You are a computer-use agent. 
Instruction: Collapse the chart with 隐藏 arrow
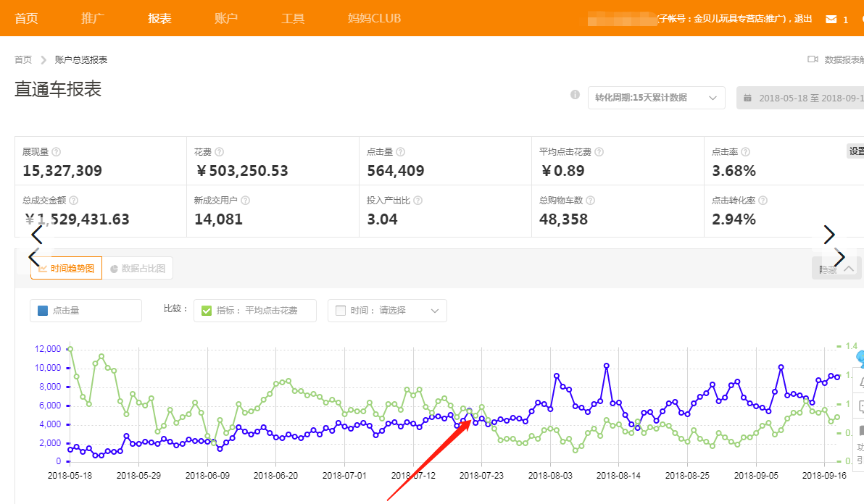pos(849,269)
